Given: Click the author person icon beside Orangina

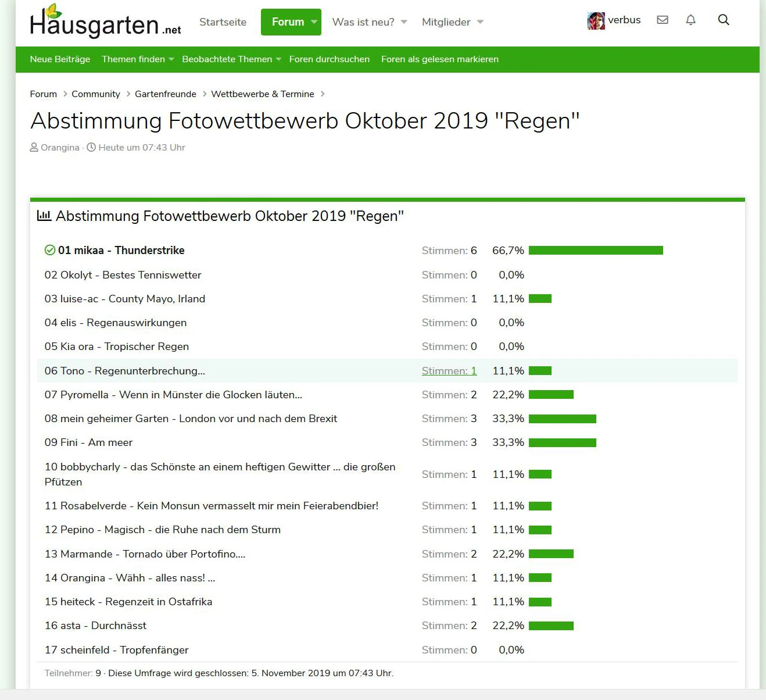Looking at the screenshot, I should [34, 148].
